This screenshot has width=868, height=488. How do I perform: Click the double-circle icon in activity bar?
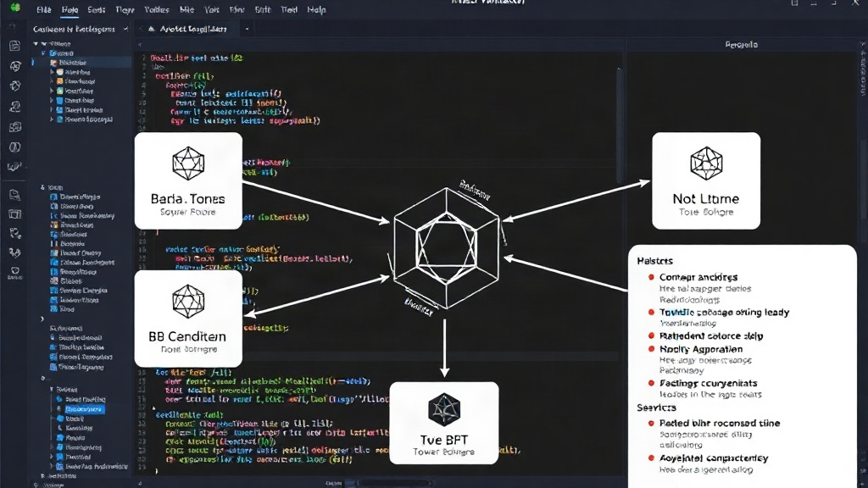point(15,147)
